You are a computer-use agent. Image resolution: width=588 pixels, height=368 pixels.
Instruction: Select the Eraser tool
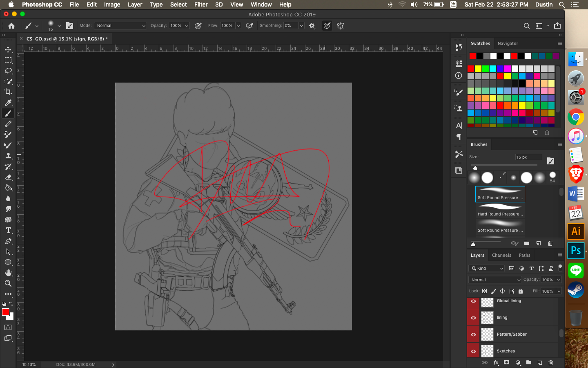(8, 177)
